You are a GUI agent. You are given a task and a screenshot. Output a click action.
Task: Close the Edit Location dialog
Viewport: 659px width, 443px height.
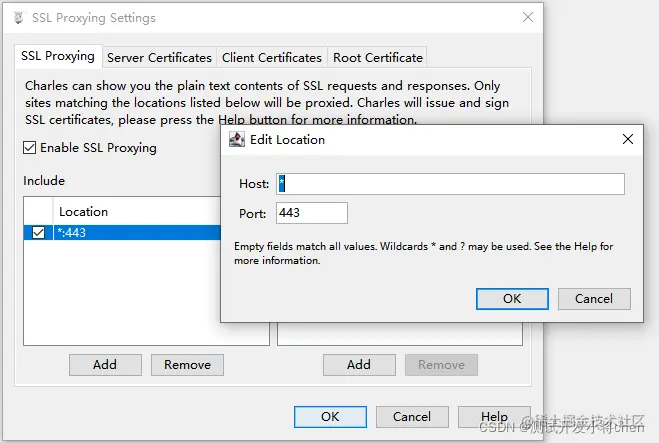627,139
